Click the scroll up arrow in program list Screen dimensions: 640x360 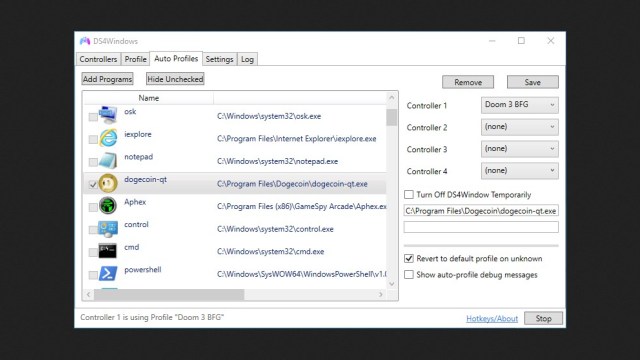tap(392, 98)
